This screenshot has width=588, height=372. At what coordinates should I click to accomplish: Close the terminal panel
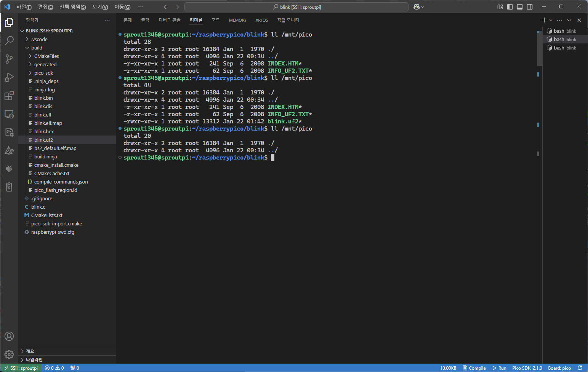click(579, 20)
